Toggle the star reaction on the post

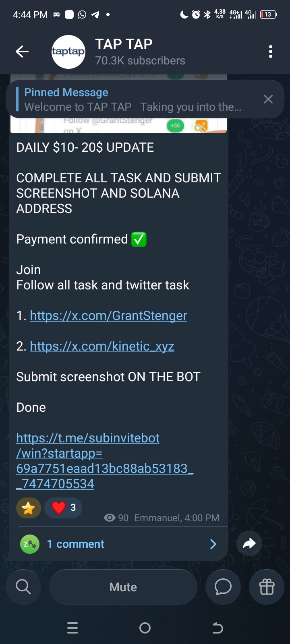click(29, 508)
